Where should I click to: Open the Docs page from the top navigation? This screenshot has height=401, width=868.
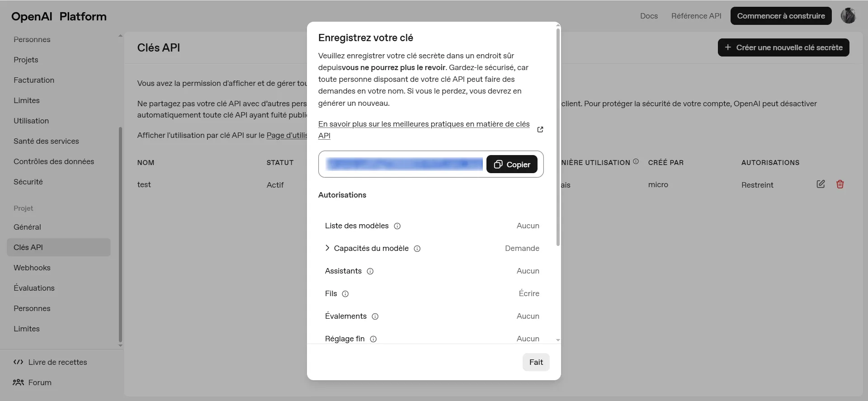pos(649,16)
